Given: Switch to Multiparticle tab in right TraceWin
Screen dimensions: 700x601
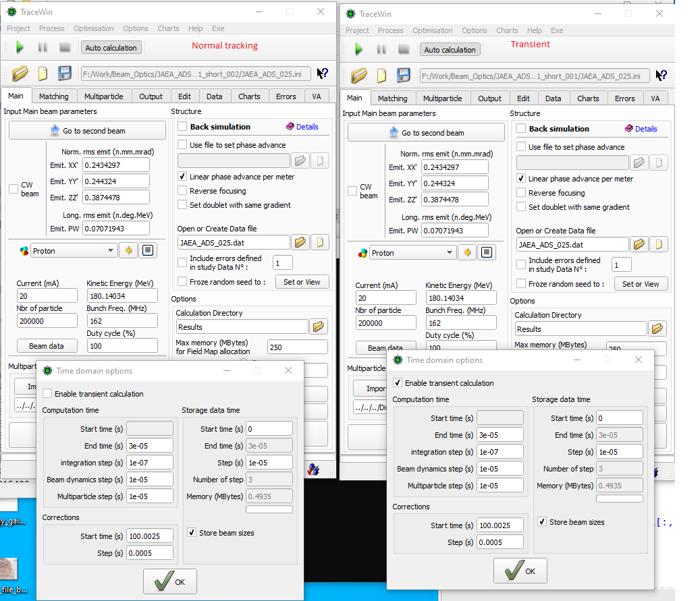Looking at the screenshot, I should [x=442, y=98].
